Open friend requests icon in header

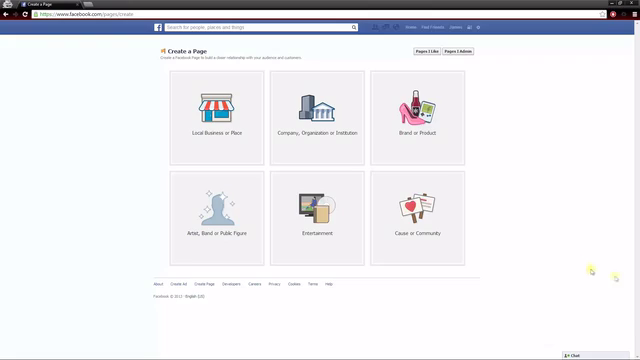coord(375,27)
